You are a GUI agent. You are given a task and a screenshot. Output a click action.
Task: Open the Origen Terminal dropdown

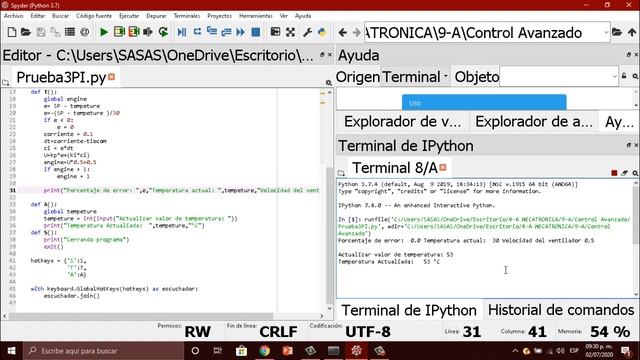[415, 77]
